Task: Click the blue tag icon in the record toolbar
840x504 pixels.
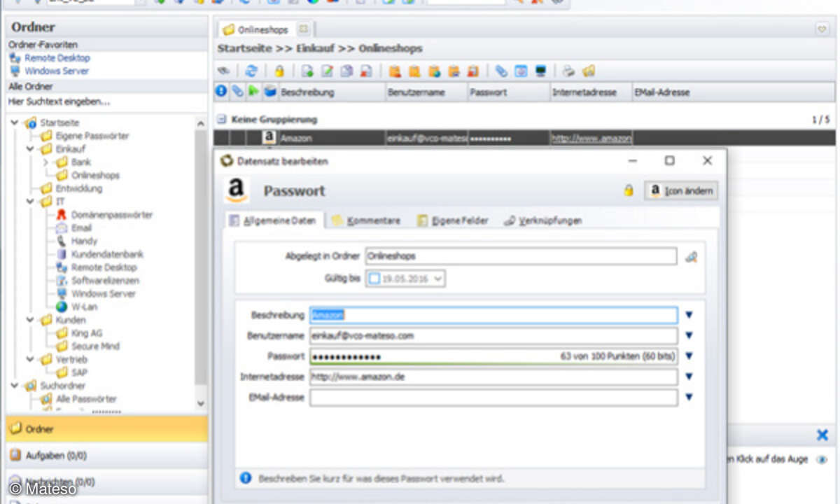Action: point(500,71)
